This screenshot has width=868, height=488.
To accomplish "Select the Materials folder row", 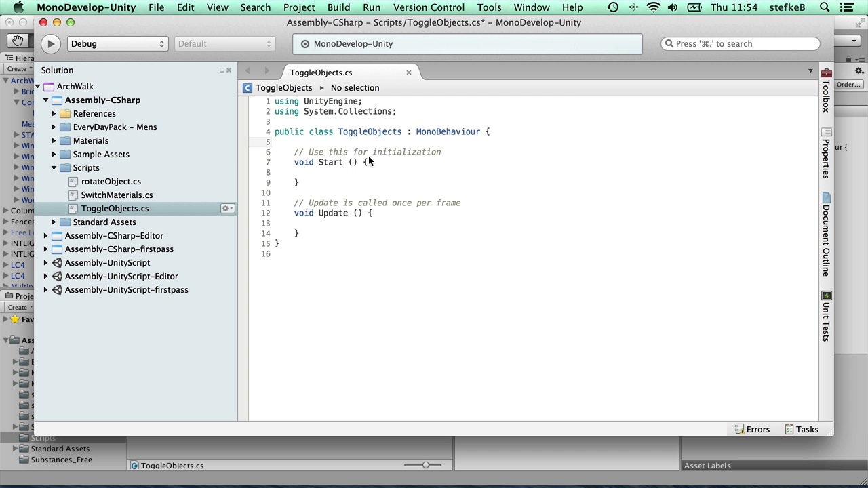I will (x=136, y=141).
